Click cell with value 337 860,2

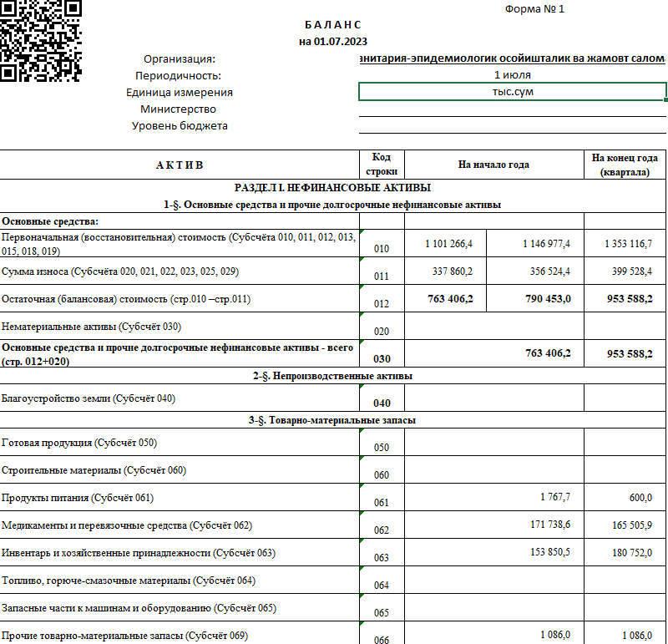click(445, 271)
